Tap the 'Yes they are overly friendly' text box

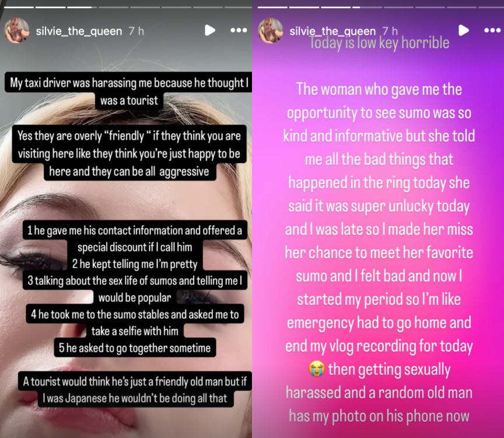point(129,153)
